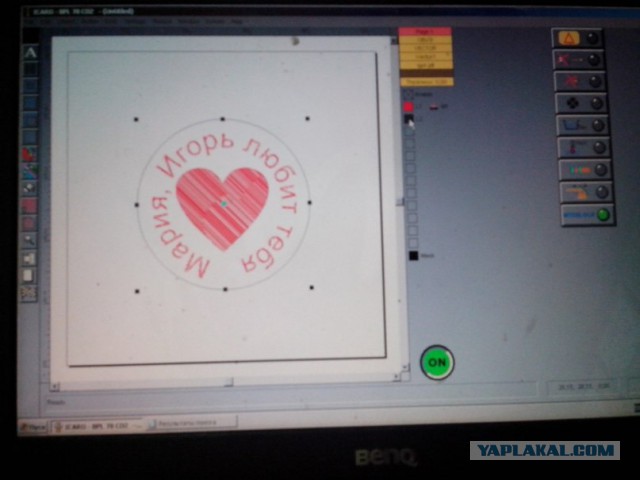Image resolution: width=640 pixels, height=480 pixels.
Task: Open the Результаты поиска taskbar window
Action: click(192, 423)
